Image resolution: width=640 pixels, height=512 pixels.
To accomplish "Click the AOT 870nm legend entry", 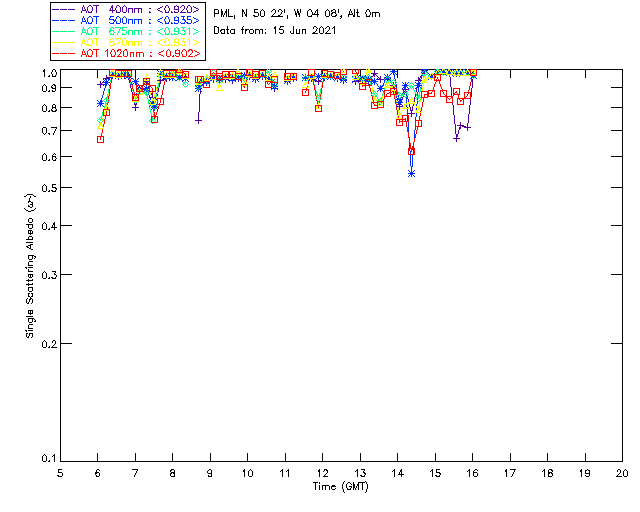I will pyautogui.click(x=127, y=42).
